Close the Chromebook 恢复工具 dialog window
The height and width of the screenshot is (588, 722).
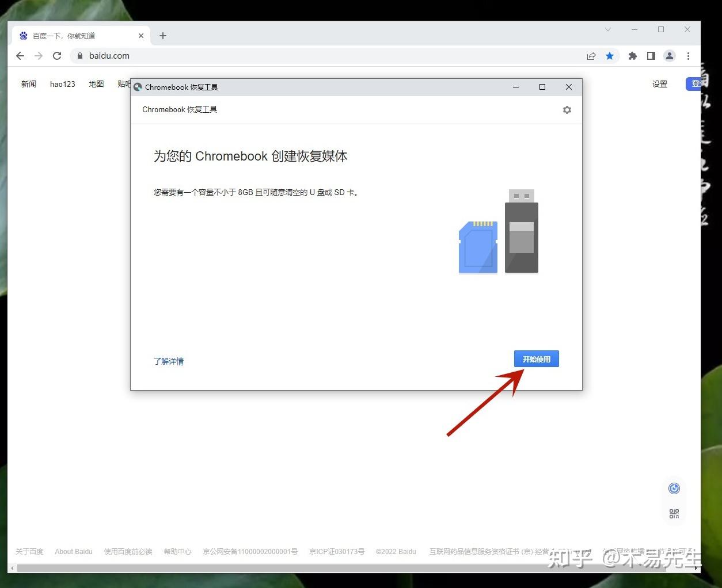(x=569, y=87)
